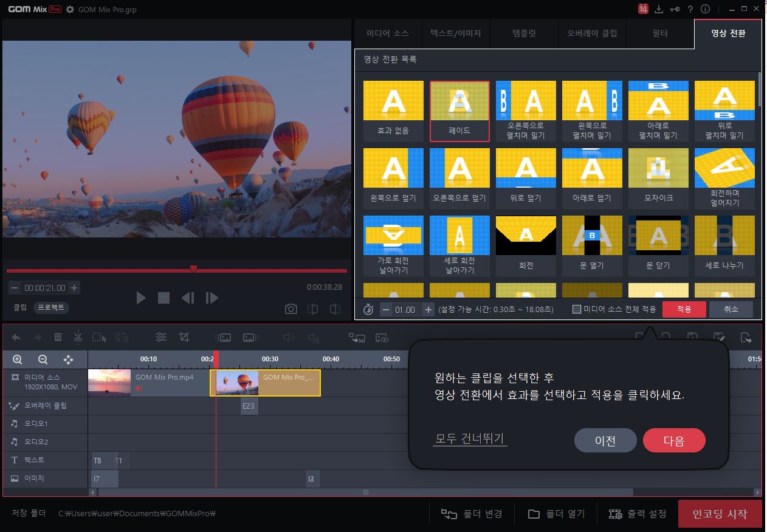Click the 취소 button
This screenshot has height=532, width=767.
[731, 309]
